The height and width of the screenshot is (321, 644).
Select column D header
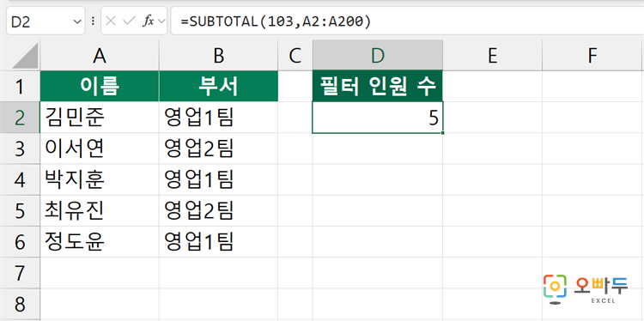378,56
